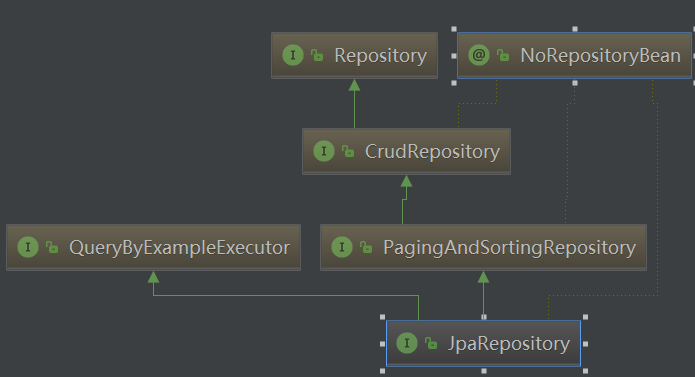Click the green lock icon on PagingAndSortingRepository
695x377 pixels.
366,247
